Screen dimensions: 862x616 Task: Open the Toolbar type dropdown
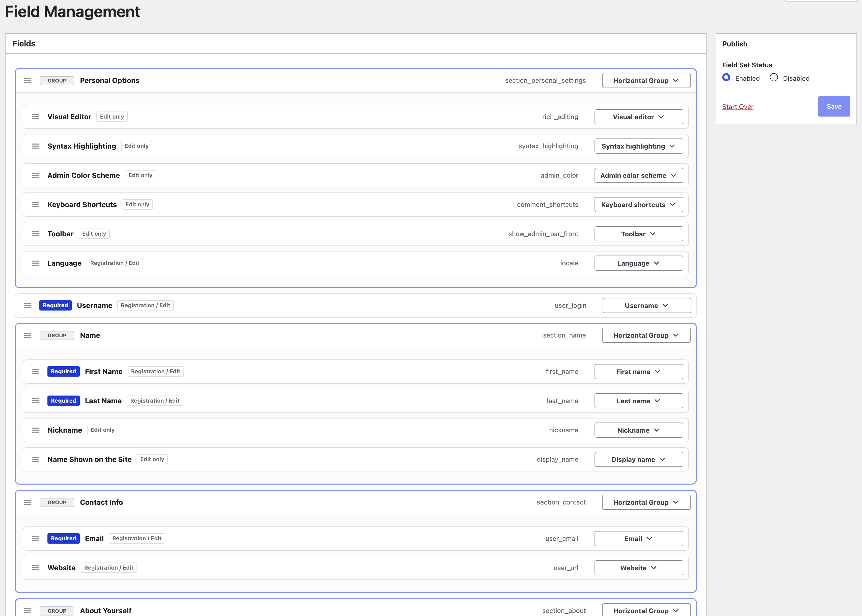pyautogui.click(x=638, y=234)
